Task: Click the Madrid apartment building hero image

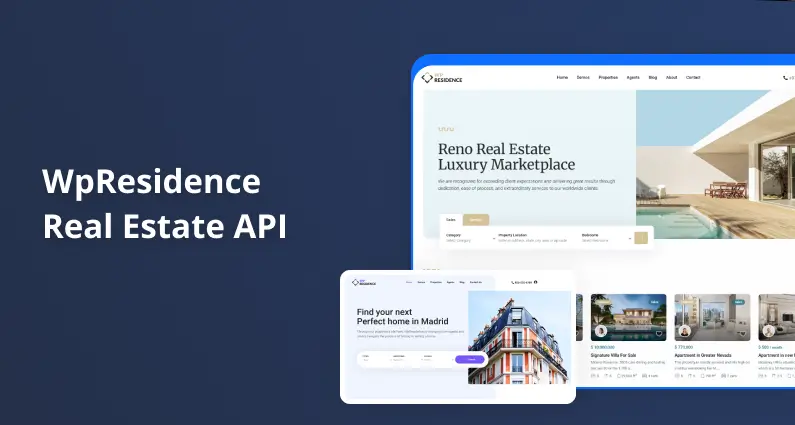Action: coord(519,337)
